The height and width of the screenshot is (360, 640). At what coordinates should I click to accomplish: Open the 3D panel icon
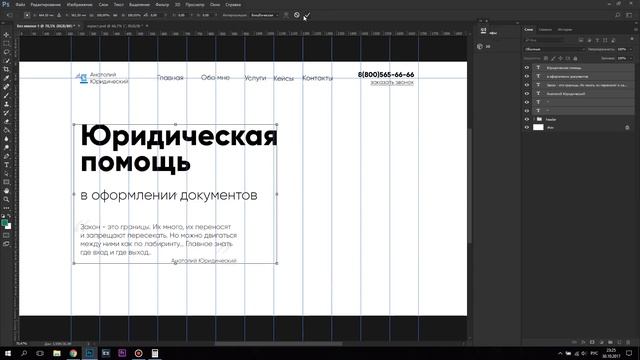pyautogui.click(x=480, y=47)
